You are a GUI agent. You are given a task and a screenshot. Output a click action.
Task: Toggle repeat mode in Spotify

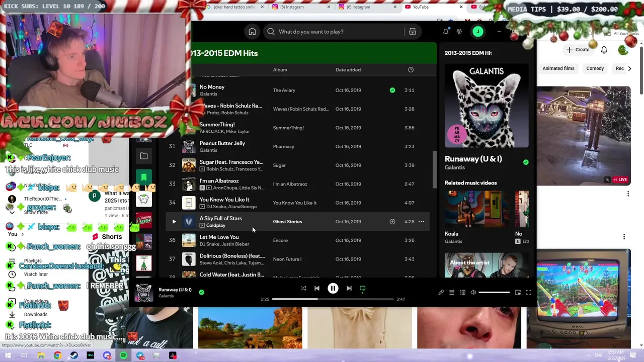tap(362, 289)
